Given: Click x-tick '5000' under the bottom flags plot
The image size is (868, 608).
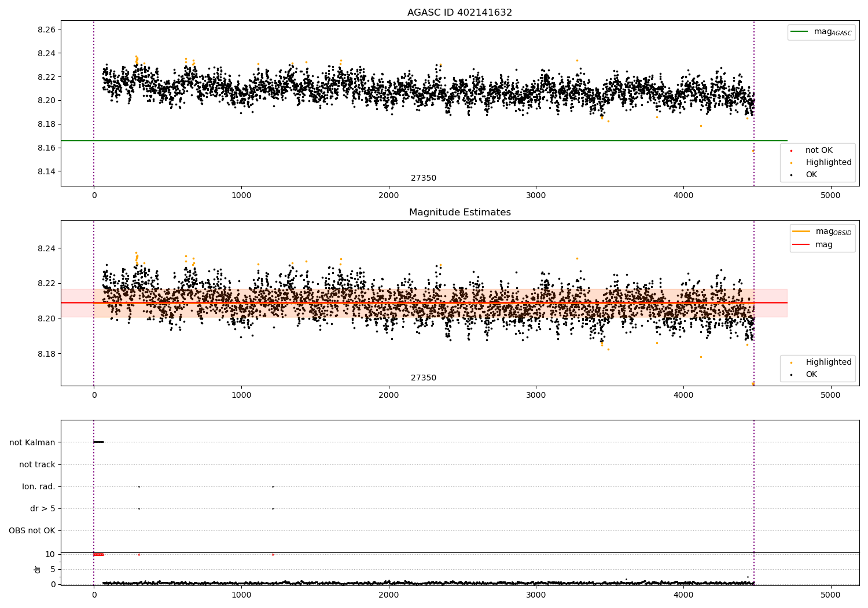Looking at the screenshot, I should tap(831, 595).
